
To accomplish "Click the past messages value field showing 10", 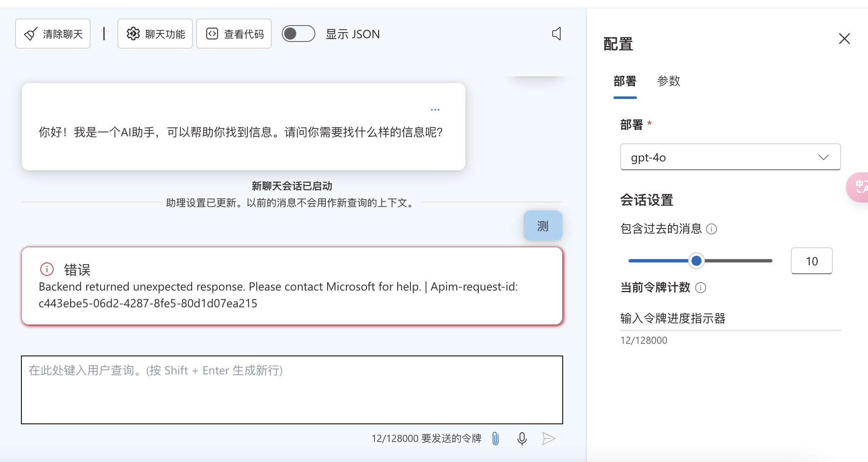I will tap(812, 261).
